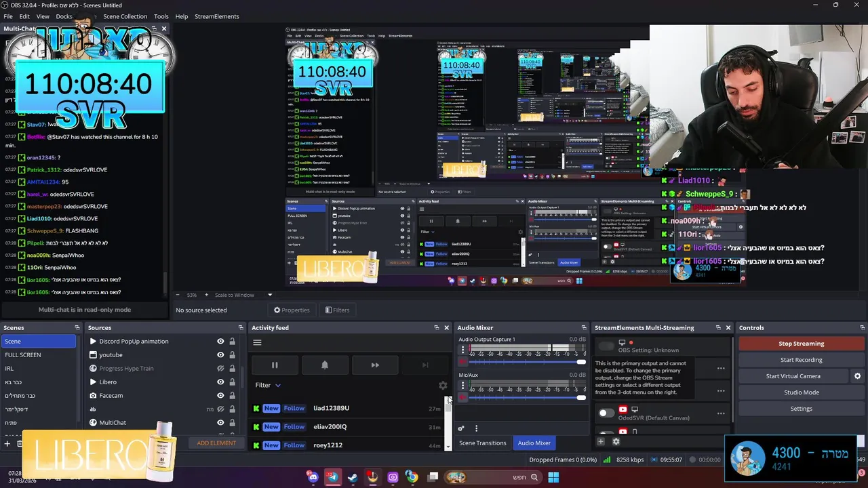Hide the Facecam source
This screenshot has width=868, height=488.
coord(220,396)
